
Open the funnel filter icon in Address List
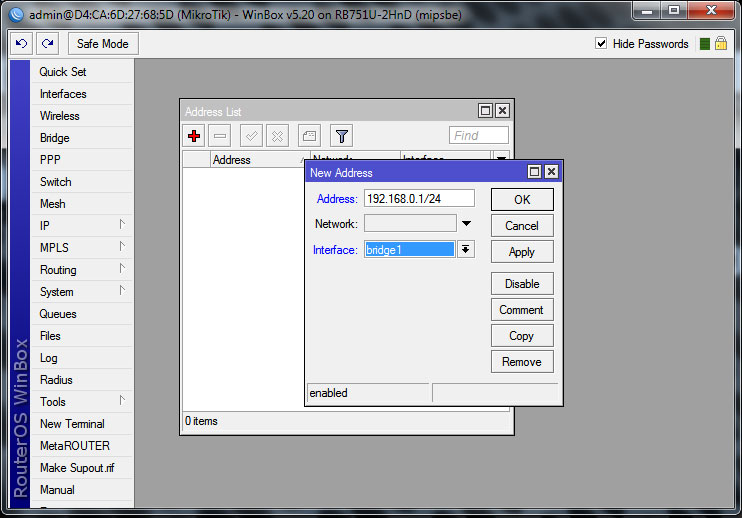click(x=341, y=136)
